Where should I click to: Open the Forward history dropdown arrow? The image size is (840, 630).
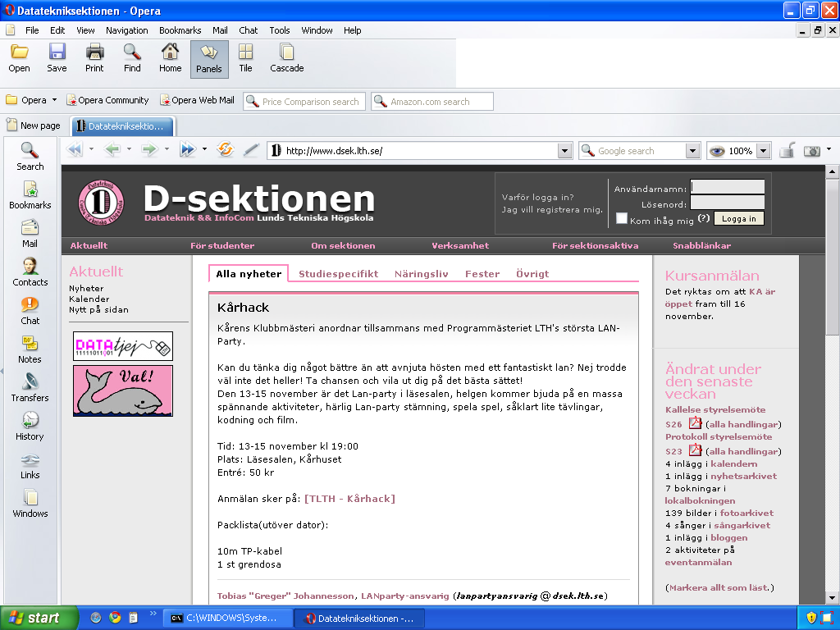coord(167,149)
